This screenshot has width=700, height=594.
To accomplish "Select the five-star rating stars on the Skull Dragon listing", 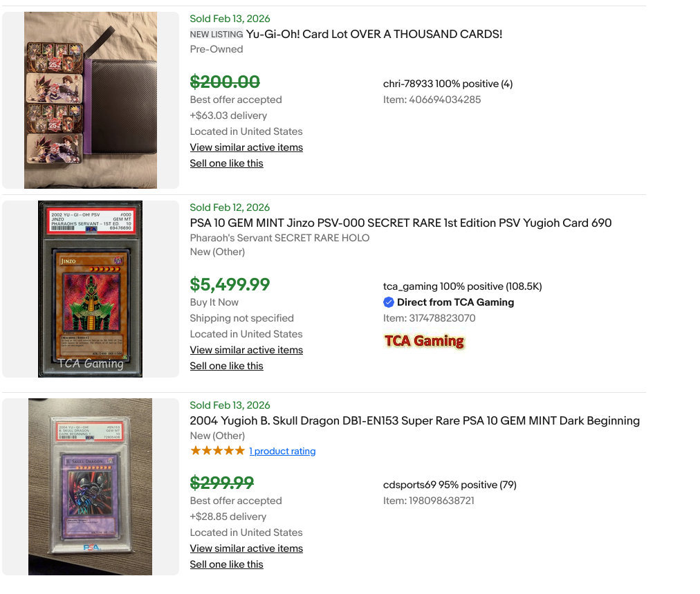I will (217, 450).
